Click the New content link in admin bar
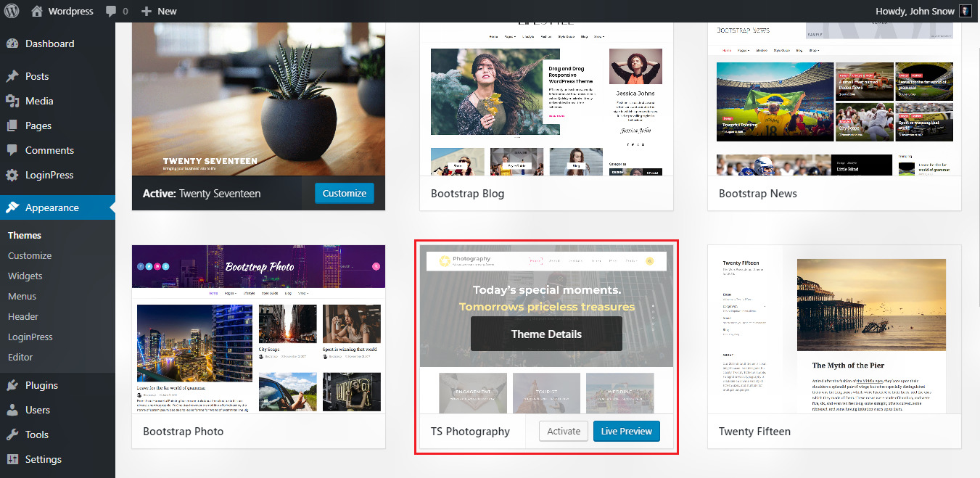980x478 pixels. (x=167, y=11)
